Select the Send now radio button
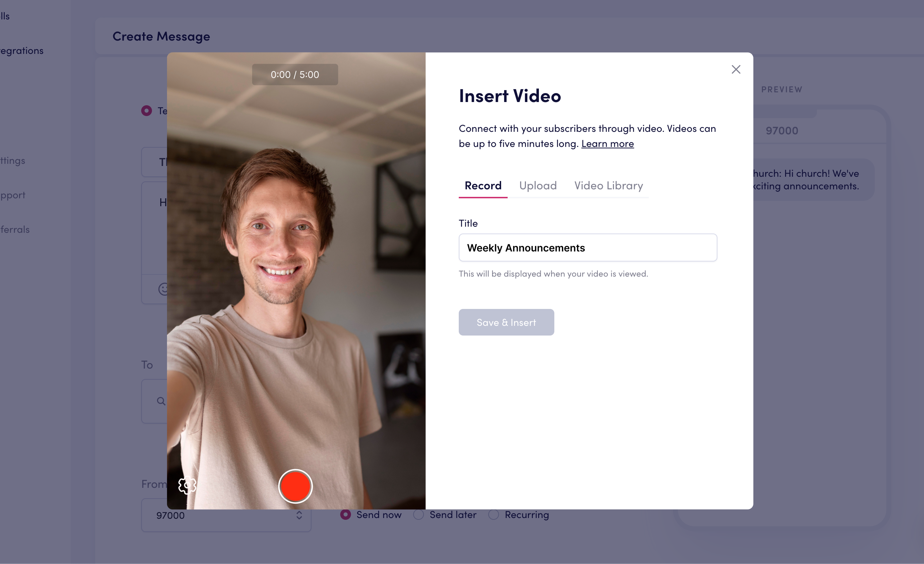924x564 pixels. click(x=345, y=514)
